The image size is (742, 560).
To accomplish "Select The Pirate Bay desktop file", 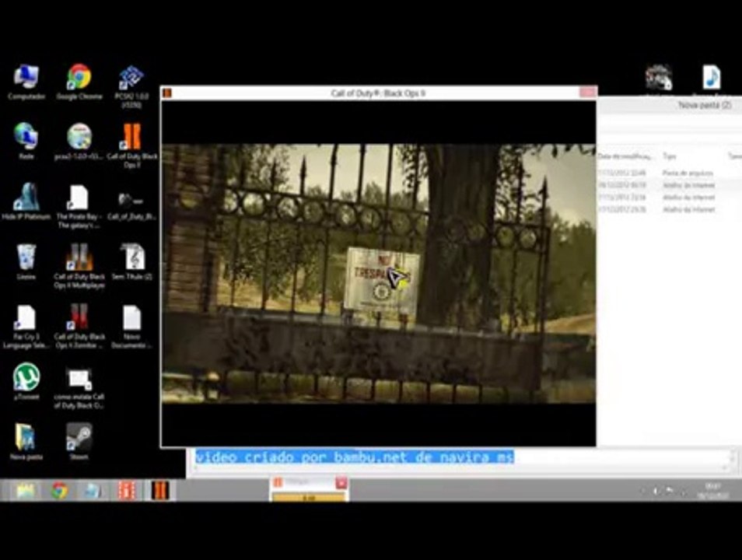I will (79, 206).
